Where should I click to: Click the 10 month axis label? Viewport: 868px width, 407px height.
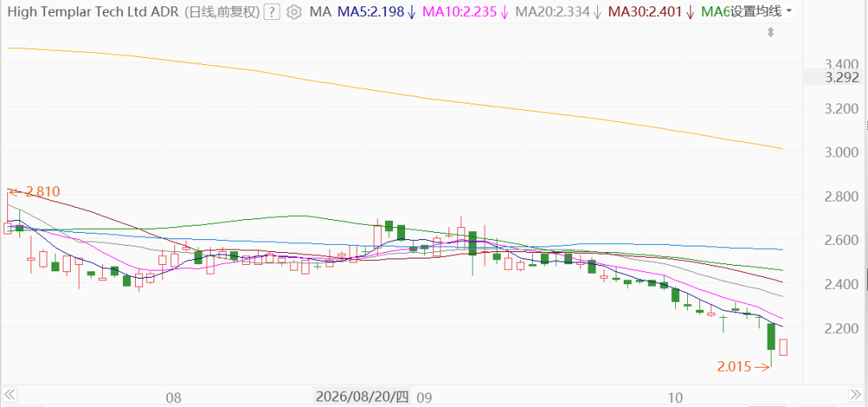pyautogui.click(x=676, y=397)
